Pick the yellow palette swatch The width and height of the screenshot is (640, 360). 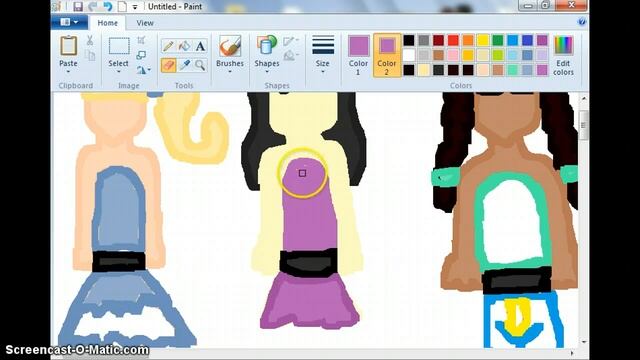pyautogui.click(x=483, y=40)
